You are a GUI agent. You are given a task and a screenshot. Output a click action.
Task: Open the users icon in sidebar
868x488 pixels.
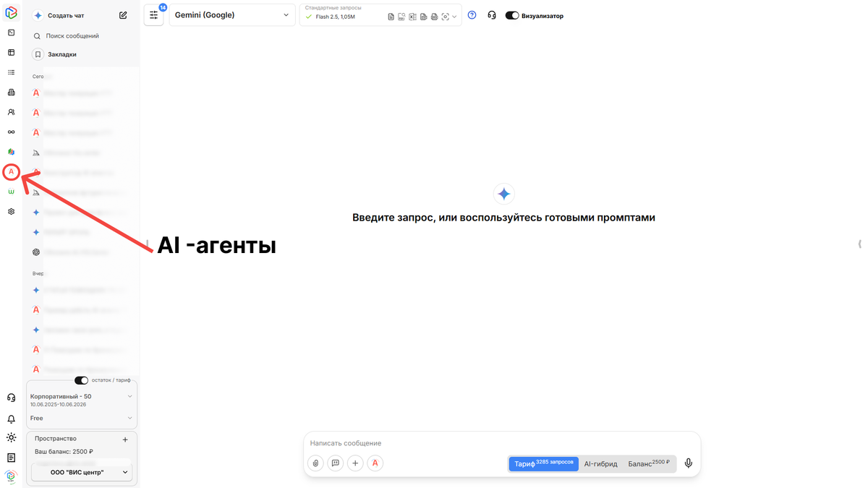(11, 112)
